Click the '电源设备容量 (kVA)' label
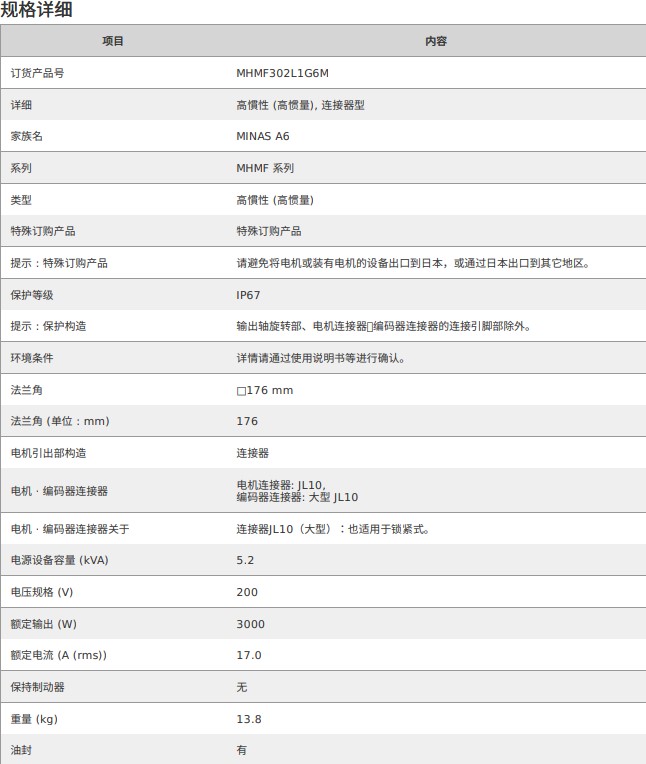The width and height of the screenshot is (646, 764). coord(59,560)
